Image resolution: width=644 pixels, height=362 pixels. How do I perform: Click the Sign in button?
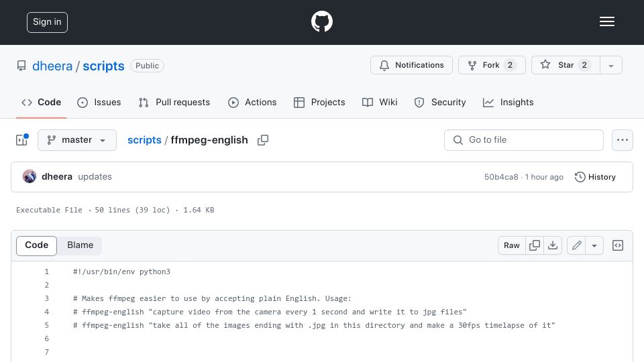47,22
